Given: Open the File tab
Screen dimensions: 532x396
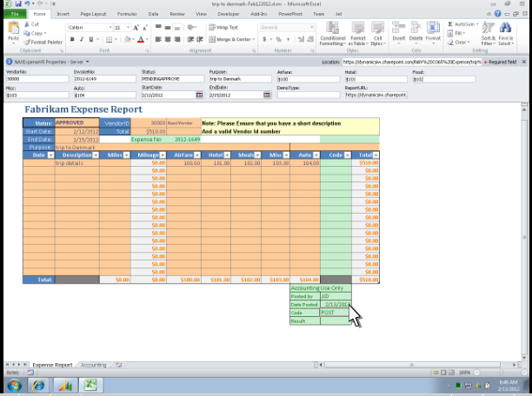Looking at the screenshot, I should click(15, 14).
